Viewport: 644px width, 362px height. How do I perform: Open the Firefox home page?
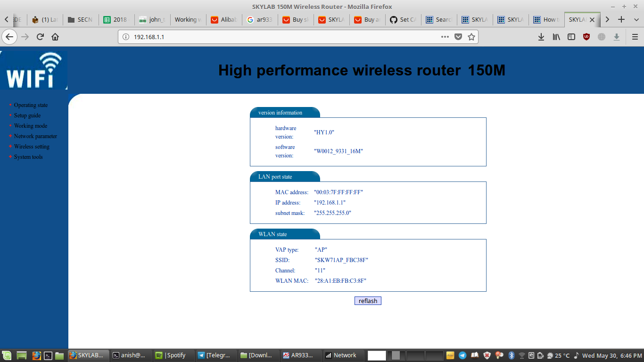(x=55, y=37)
